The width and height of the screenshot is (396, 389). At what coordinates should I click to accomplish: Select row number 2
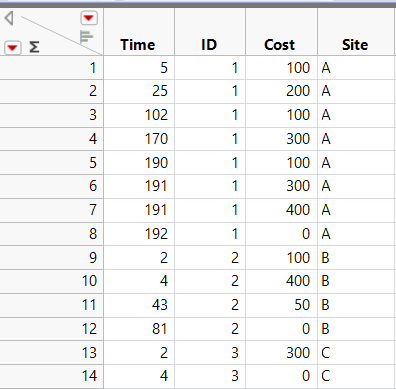pos(52,91)
